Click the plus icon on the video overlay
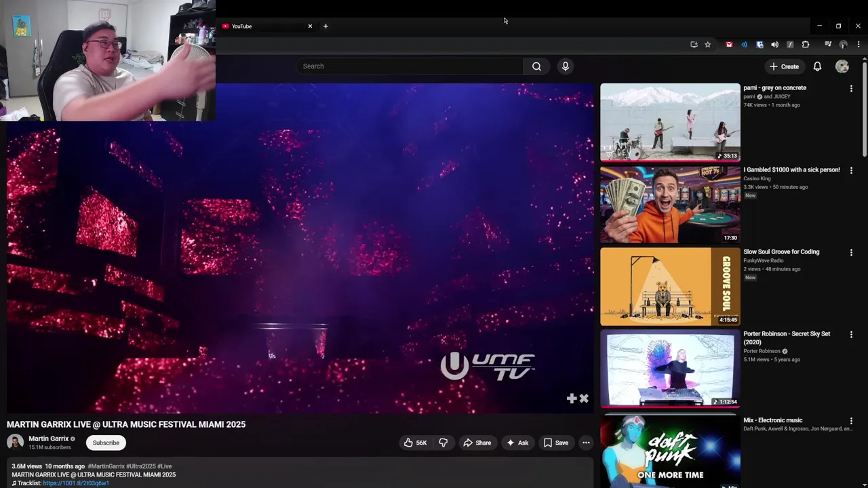 [572, 399]
